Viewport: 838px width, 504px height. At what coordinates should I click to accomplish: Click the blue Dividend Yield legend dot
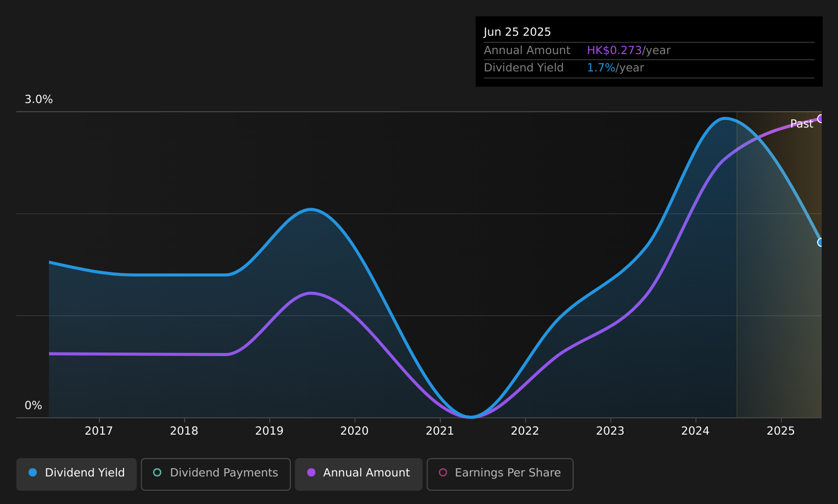click(x=33, y=472)
